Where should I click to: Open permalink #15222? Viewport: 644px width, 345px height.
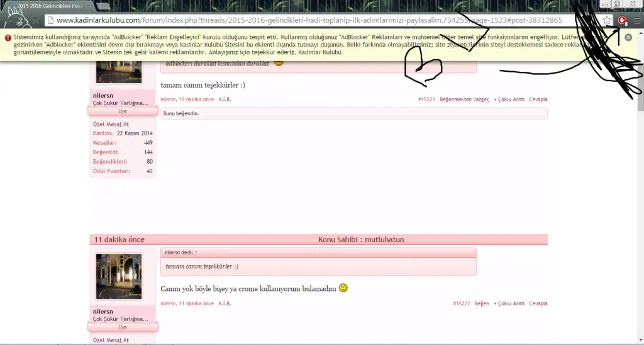tap(461, 303)
